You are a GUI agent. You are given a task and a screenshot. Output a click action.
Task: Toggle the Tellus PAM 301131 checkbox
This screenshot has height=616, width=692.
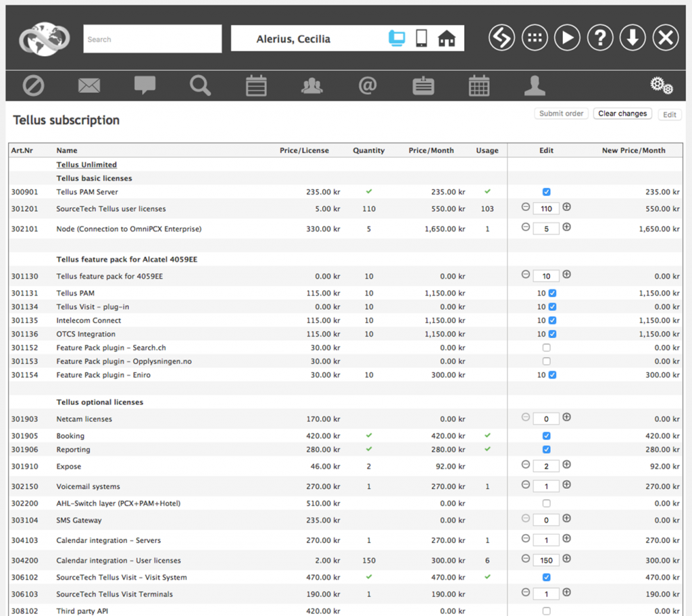[x=552, y=293]
